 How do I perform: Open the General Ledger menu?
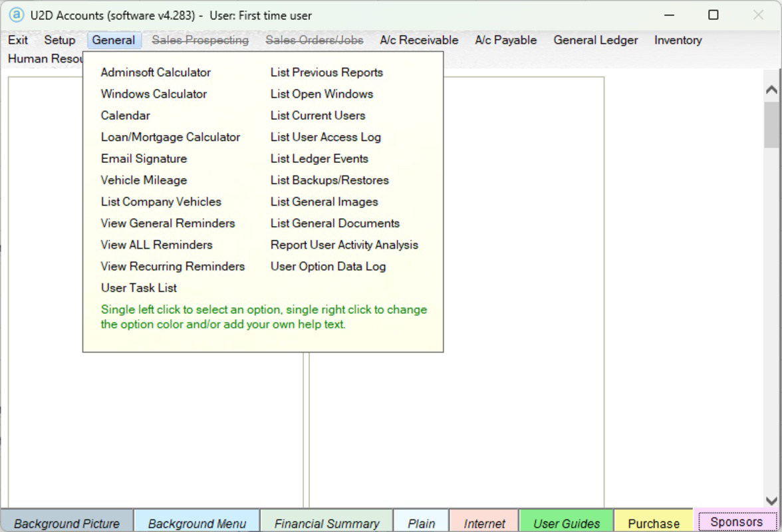(596, 40)
